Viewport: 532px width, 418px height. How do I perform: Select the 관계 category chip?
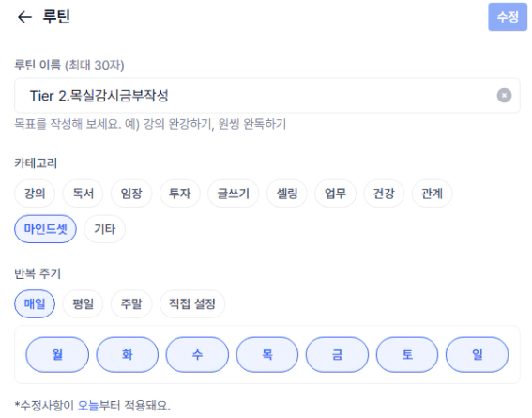point(432,194)
